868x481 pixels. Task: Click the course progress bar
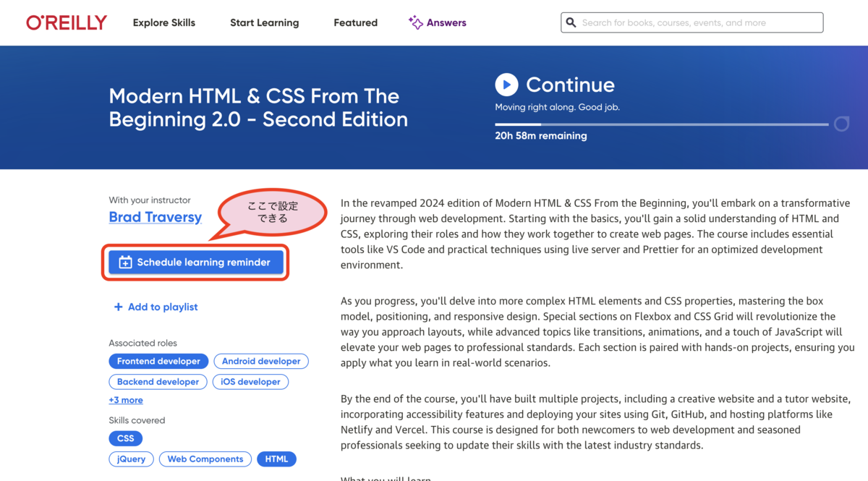pos(661,124)
